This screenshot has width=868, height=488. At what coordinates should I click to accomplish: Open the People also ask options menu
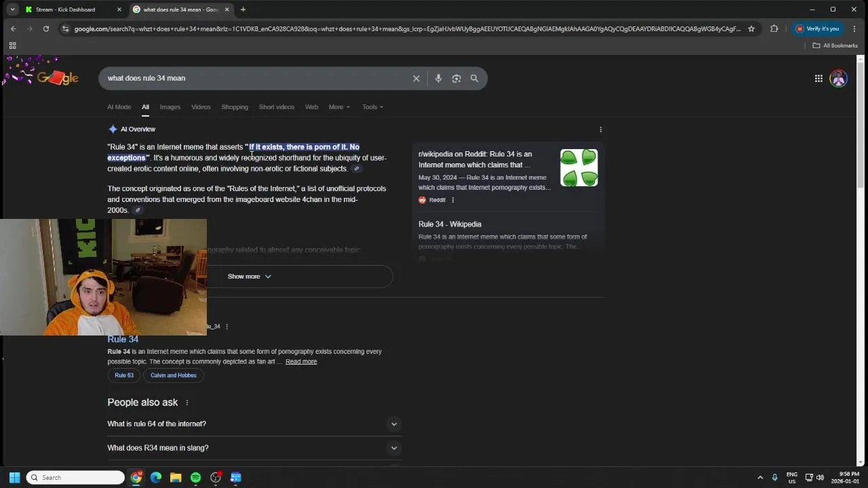coord(187,403)
